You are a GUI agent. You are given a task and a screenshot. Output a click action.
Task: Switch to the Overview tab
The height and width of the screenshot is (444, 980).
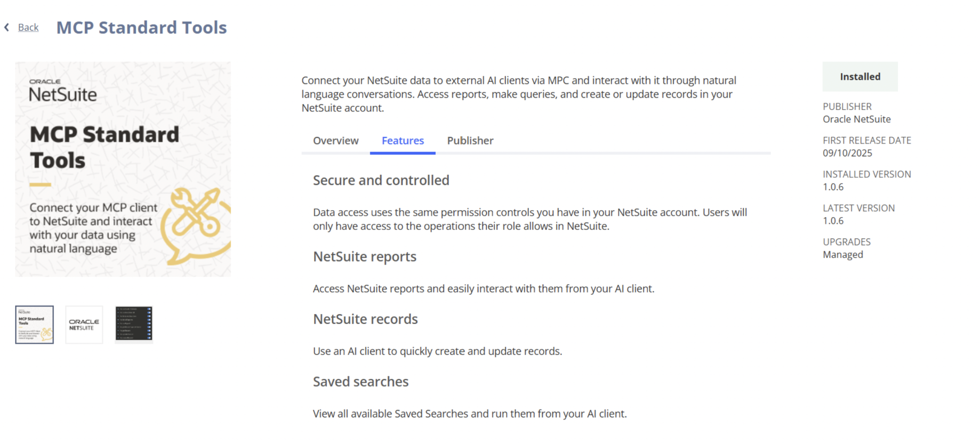pyautogui.click(x=336, y=141)
